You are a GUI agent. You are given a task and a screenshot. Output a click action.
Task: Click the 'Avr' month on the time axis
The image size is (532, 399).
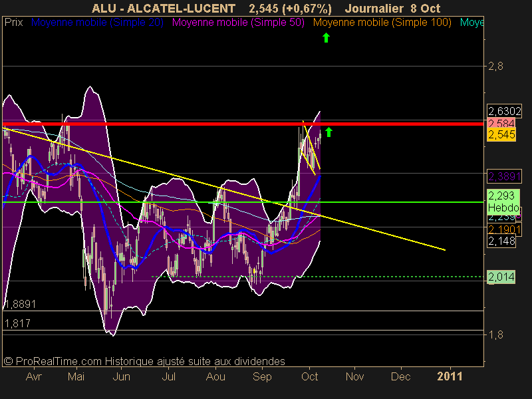pos(34,376)
